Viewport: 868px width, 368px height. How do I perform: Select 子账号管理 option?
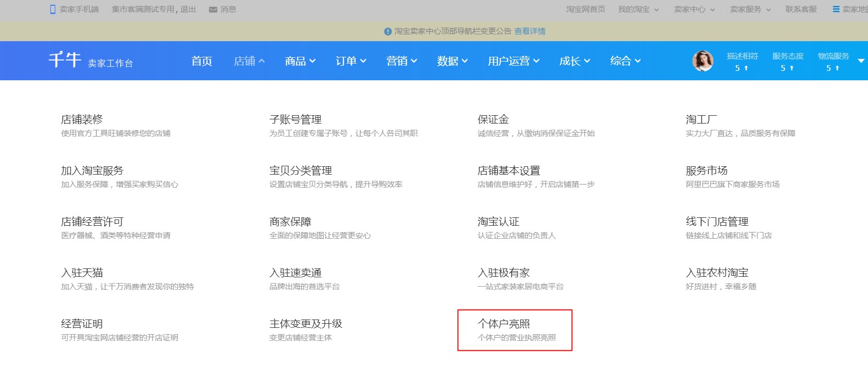(295, 119)
